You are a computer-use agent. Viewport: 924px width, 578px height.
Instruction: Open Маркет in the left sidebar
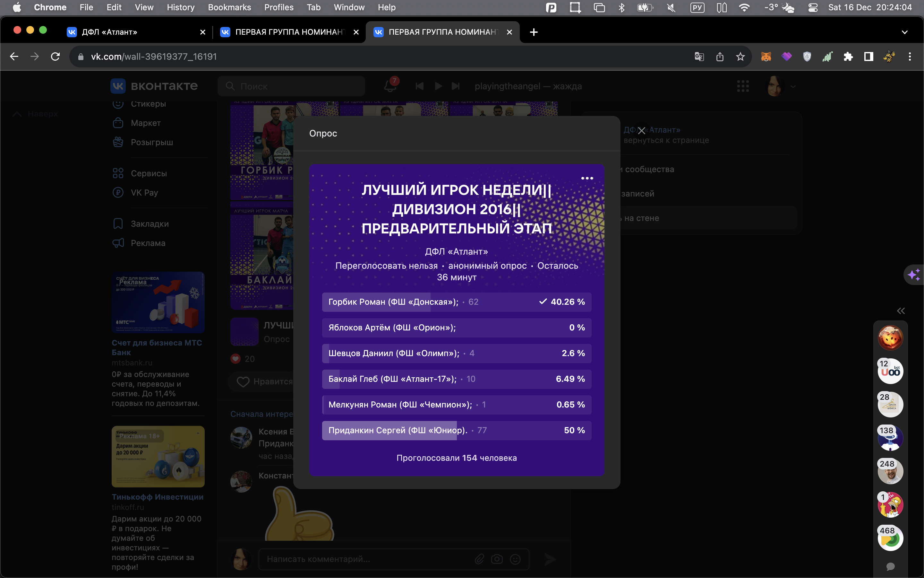(145, 123)
